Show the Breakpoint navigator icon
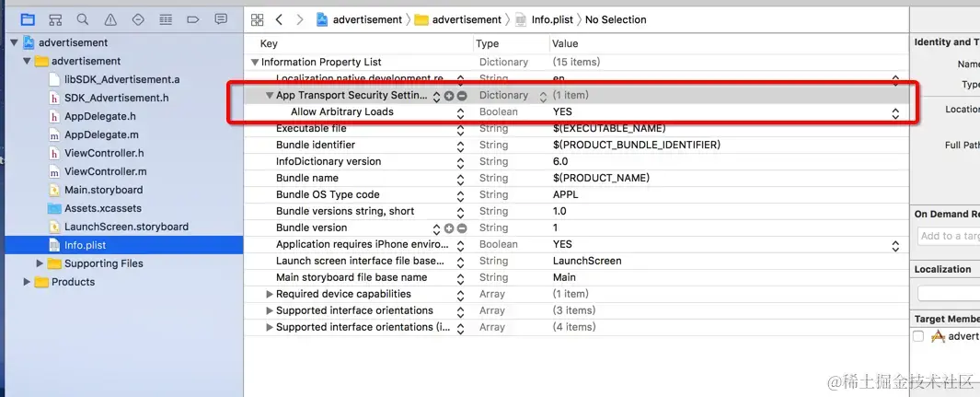980x397 pixels. [192, 19]
